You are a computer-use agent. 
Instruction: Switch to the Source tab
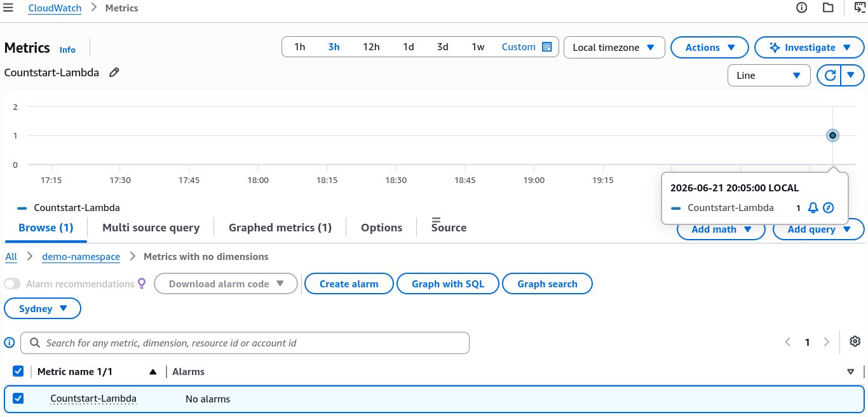(x=449, y=228)
